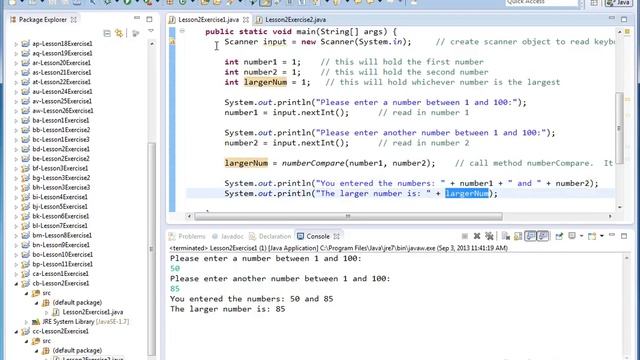Viewport: 640px width, 360px height.
Task: Open the Declaration tab
Action: 270,236
